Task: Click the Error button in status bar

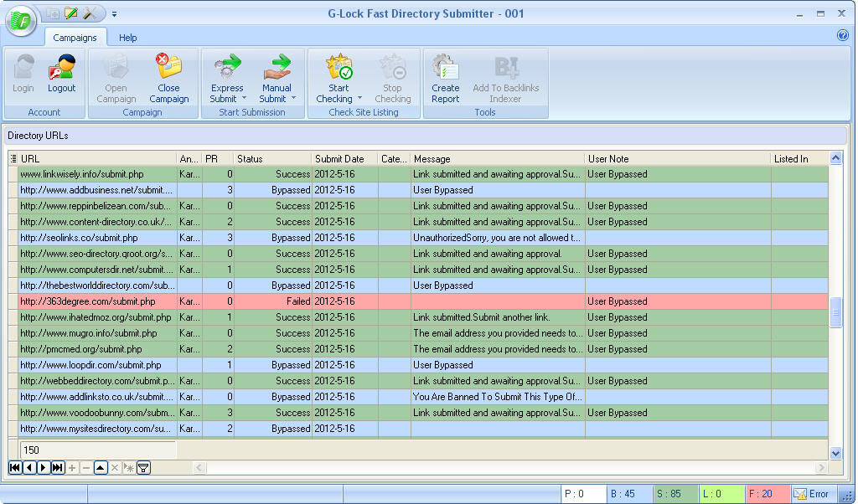Action: (x=812, y=494)
